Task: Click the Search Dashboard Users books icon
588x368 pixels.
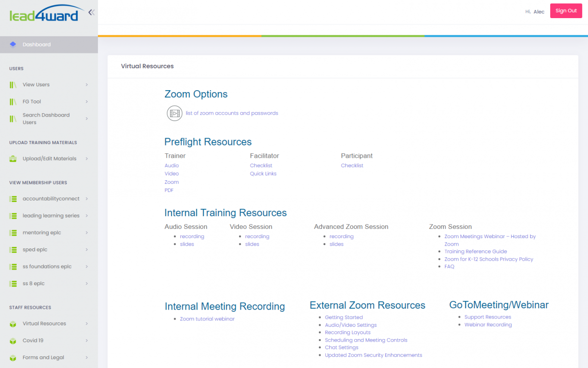Action: pos(13,119)
